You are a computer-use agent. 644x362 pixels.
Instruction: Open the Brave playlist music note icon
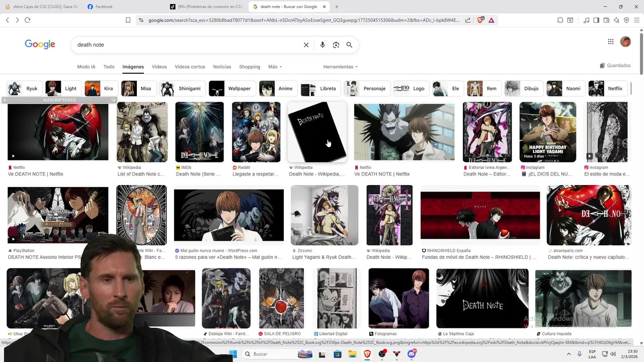point(586,20)
